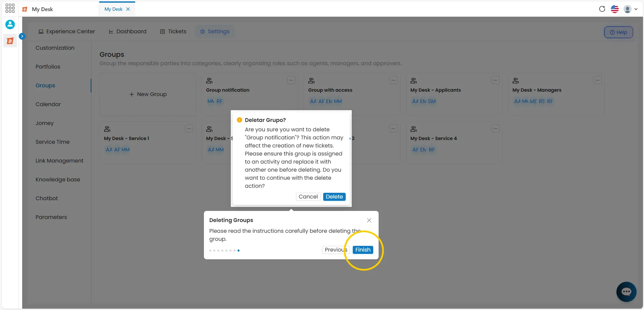Click the user profile circle icon in sidebar
The width and height of the screenshot is (644, 310).
point(10,25)
